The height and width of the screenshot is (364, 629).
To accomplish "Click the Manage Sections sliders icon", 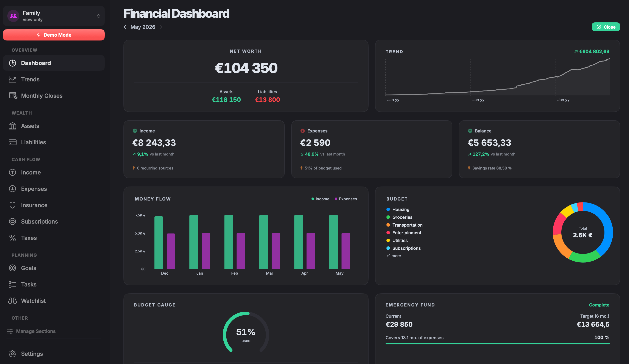I will (10, 331).
